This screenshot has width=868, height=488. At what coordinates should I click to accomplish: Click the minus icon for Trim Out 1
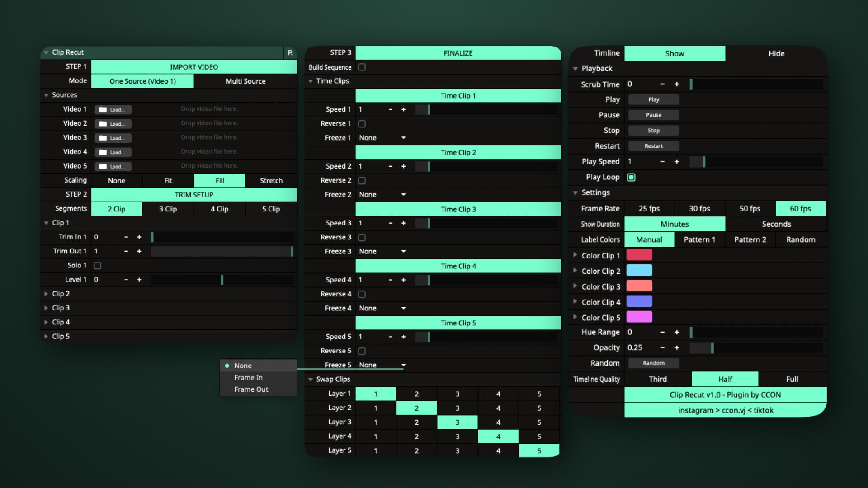(x=126, y=251)
